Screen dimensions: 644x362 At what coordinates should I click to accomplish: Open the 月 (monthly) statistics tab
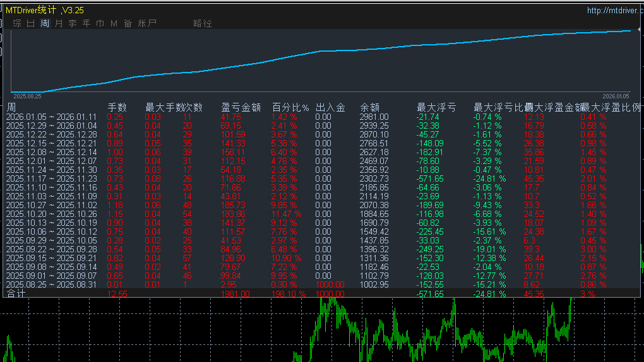pos(59,23)
